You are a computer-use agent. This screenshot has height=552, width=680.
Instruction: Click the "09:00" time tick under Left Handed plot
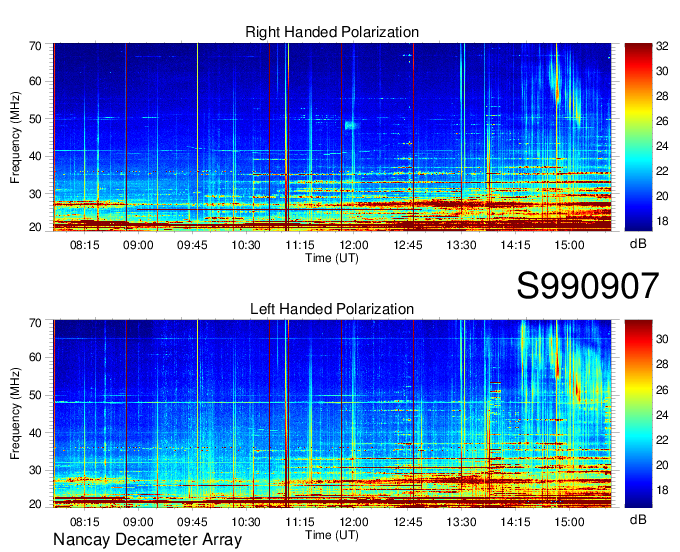138,522
